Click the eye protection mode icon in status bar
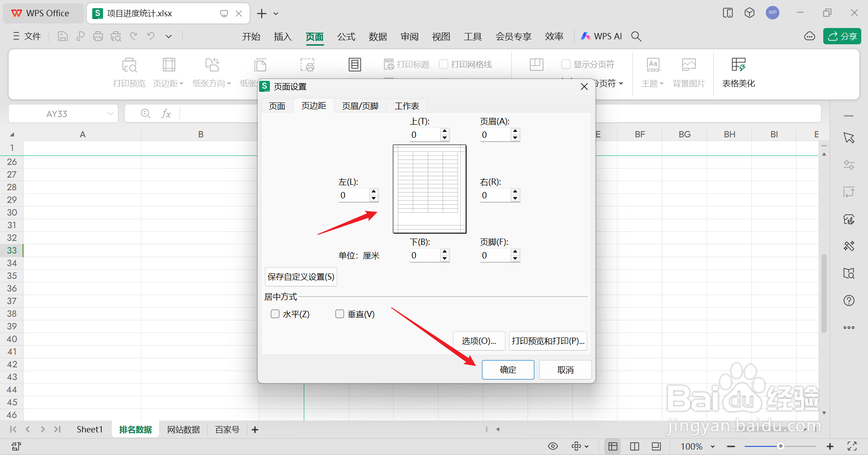Viewport: 868px width, 455px height. coord(553,446)
